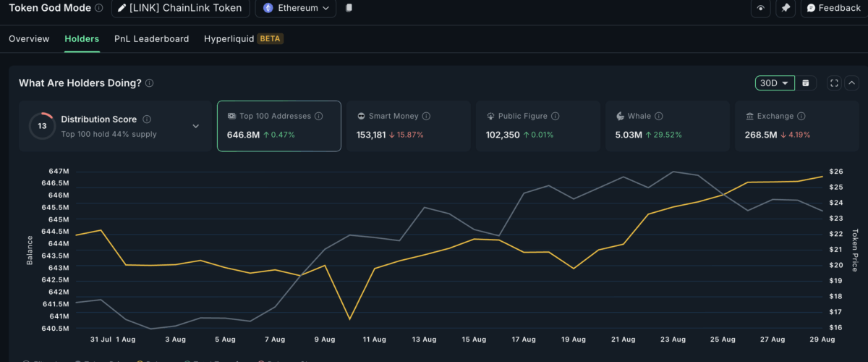Click the copy token address icon
Image resolution: width=868 pixels, height=362 pixels.
point(349,8)
